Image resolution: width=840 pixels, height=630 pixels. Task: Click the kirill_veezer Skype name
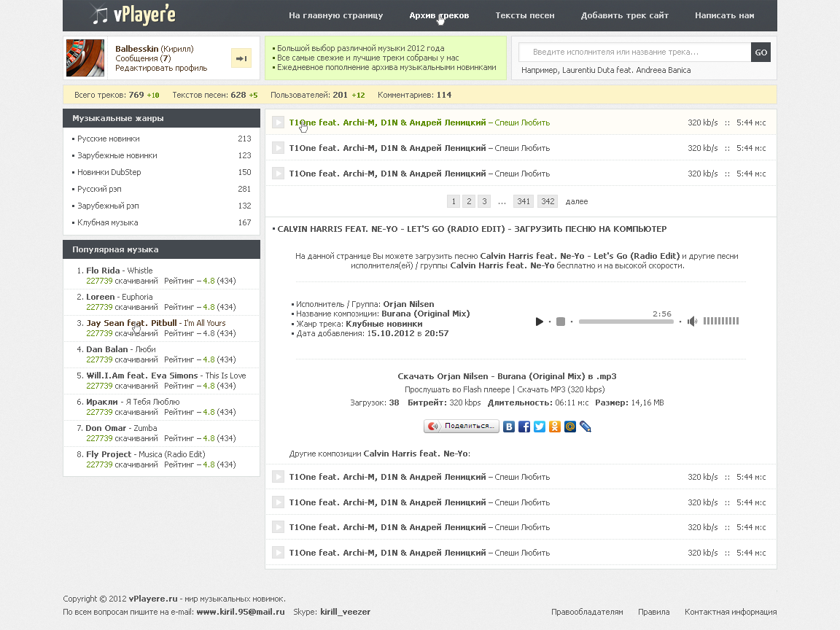point(346,612)
